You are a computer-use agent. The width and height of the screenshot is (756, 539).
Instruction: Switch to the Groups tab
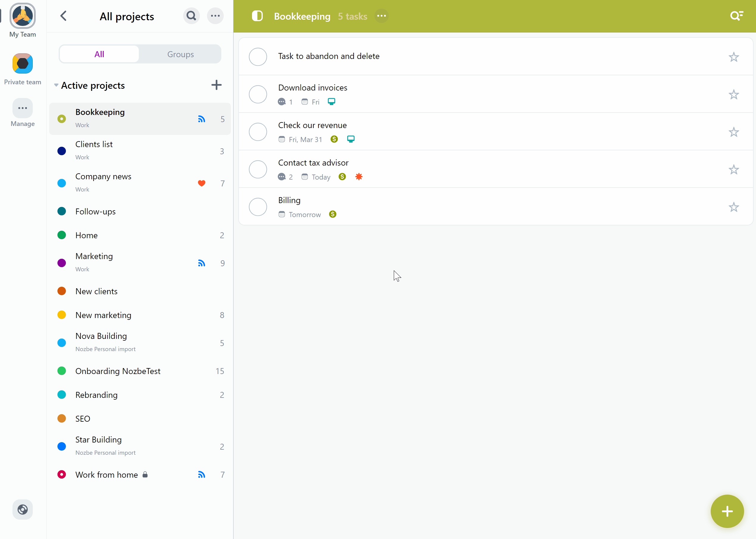[x=181, y=54]
